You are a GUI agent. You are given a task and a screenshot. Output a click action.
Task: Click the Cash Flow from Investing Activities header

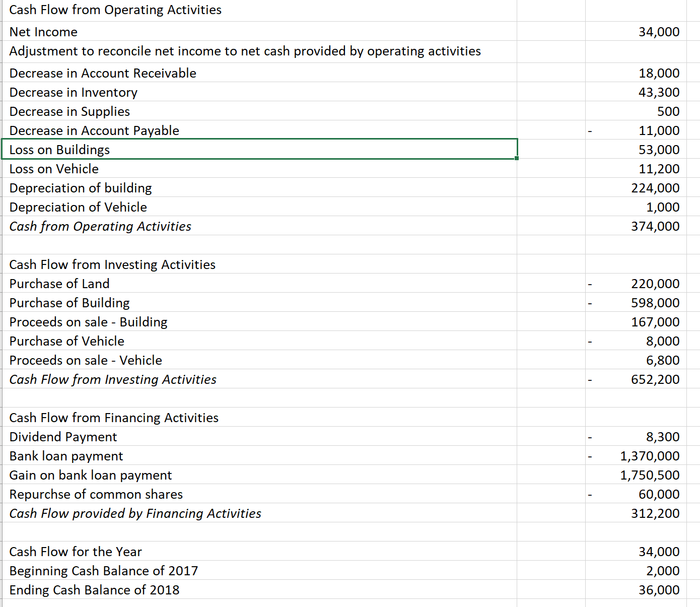[112, 264]
